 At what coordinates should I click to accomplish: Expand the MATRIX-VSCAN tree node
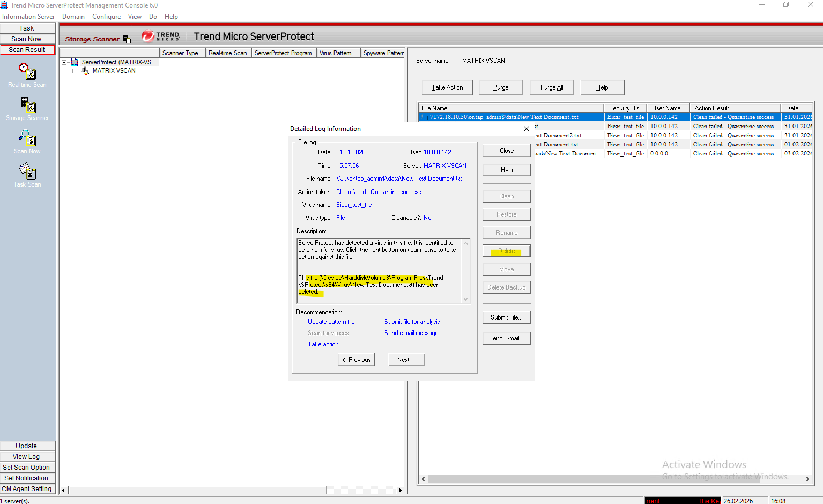75,71
